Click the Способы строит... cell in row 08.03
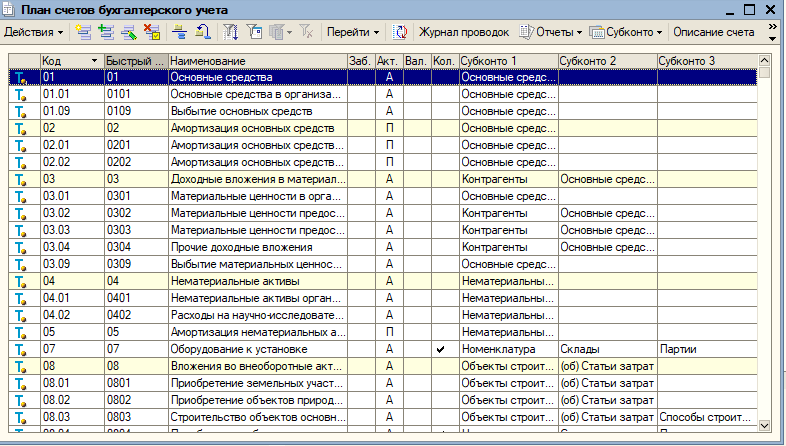 [707, 417]
